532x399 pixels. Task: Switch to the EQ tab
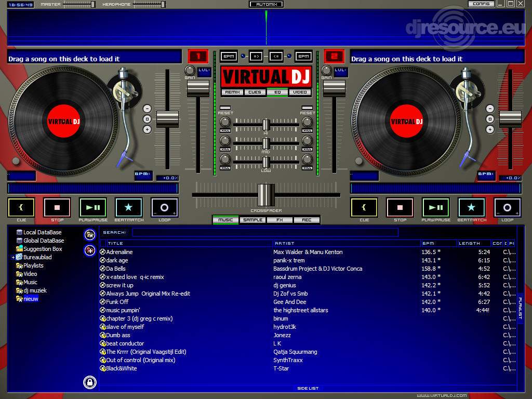pos(277,92)
